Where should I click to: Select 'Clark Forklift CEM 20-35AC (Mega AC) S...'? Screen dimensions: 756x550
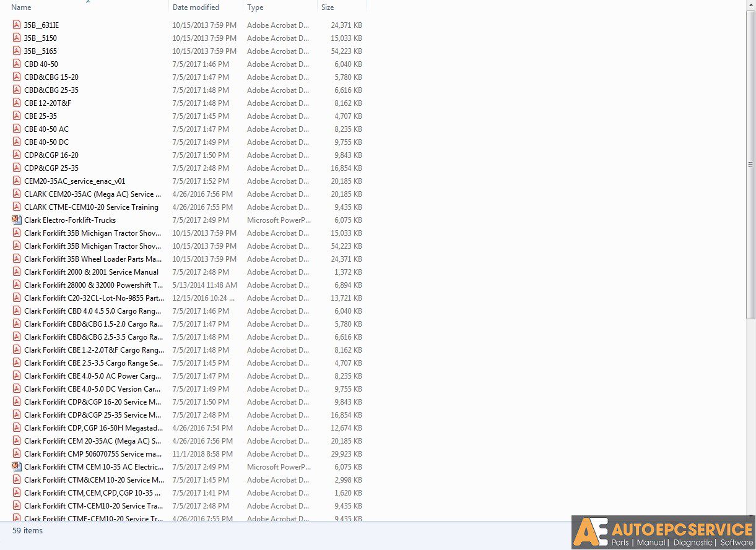coord(93,441)
